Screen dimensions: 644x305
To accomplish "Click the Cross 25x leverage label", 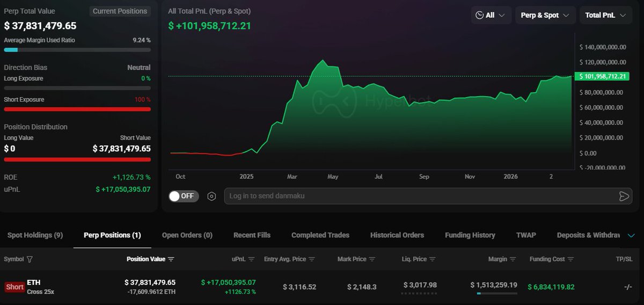I will click(x=40, y=292).
